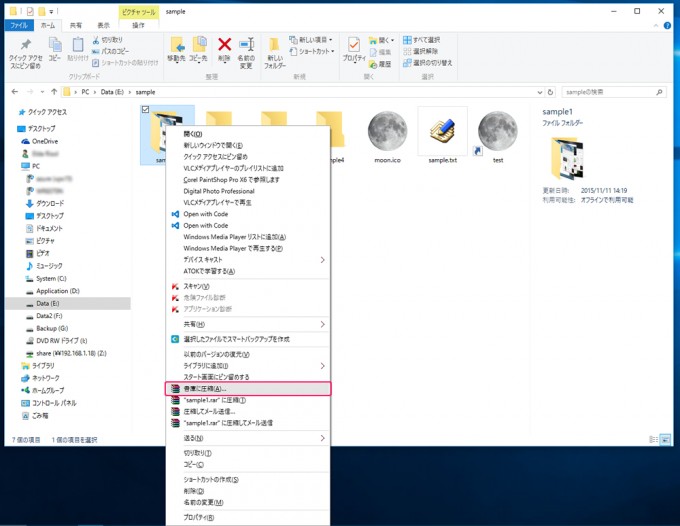Click すべて選択 in the ribbon

(422, 40)
